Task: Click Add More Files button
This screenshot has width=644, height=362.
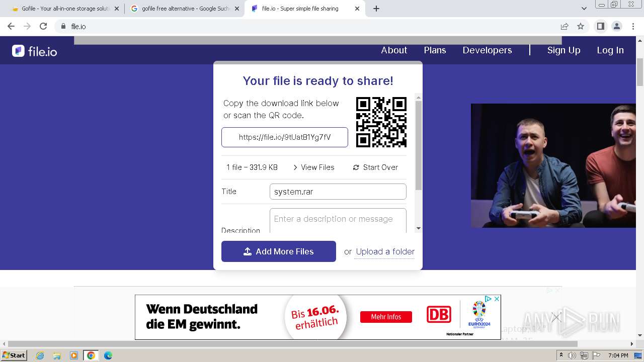Action: click(279, 251)
